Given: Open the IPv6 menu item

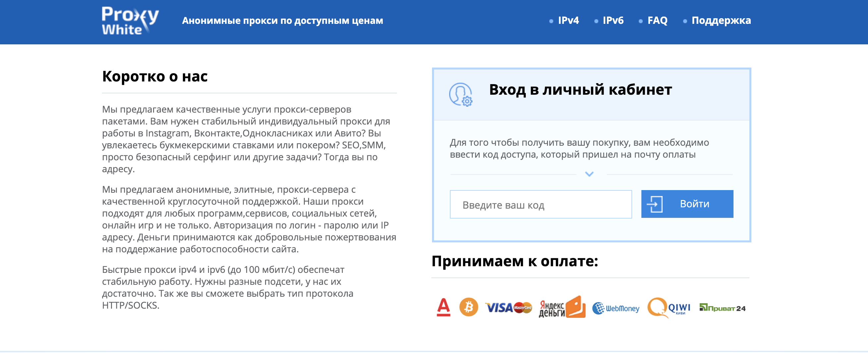Looking at the screenshot, I should pos(613,21).
